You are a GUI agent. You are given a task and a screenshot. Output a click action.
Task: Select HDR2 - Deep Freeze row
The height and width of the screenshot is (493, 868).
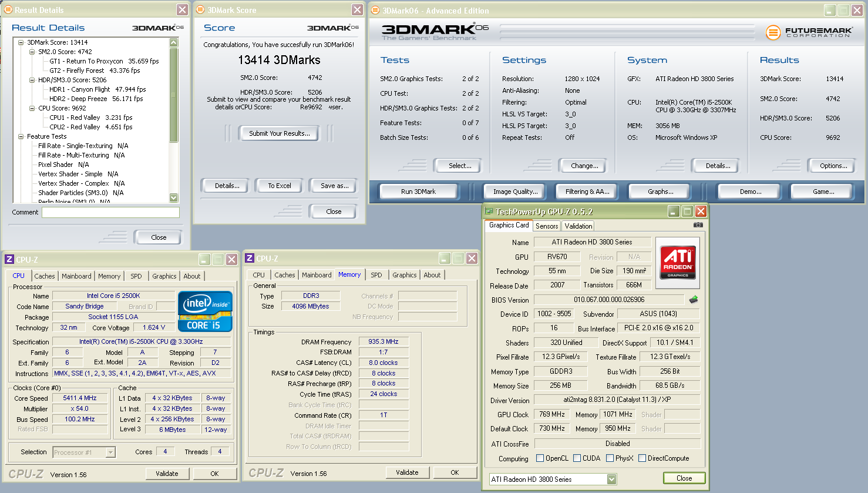(x=96, y=99)
